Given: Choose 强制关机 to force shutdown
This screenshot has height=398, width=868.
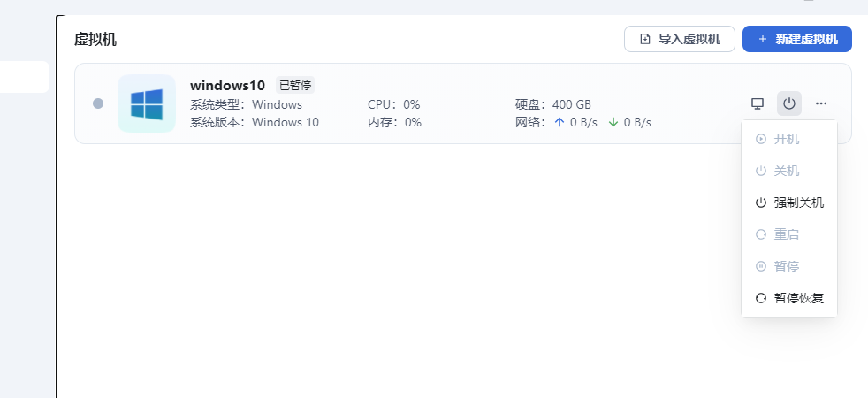Looking at the screenshot, I should tap(788, 203).
